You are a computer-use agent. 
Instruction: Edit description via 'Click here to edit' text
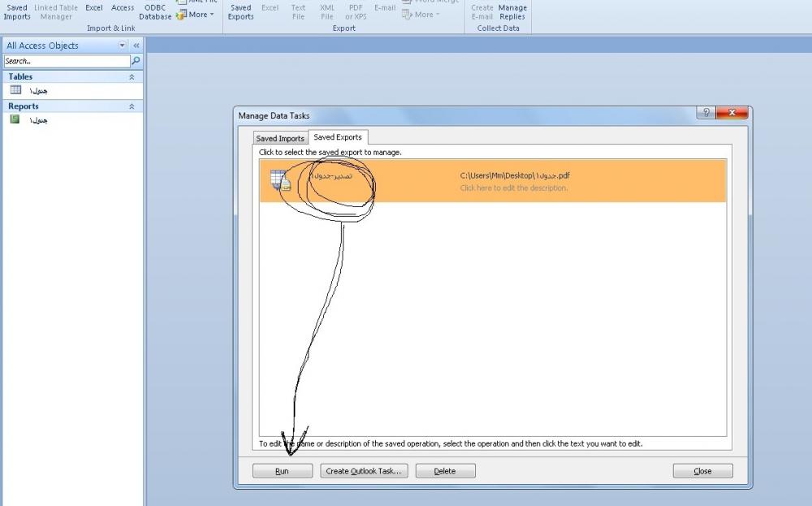514,188
